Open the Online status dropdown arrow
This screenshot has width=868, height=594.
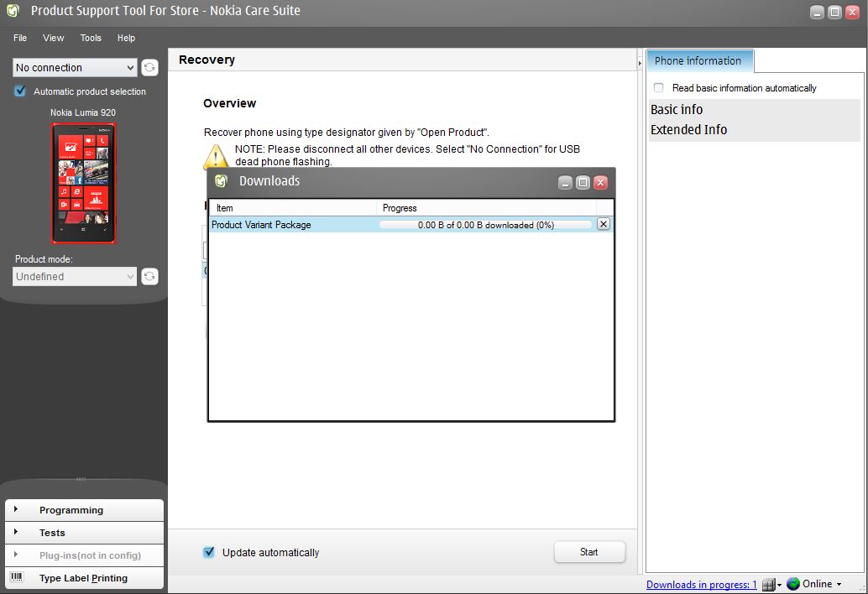tap(839, 585)
